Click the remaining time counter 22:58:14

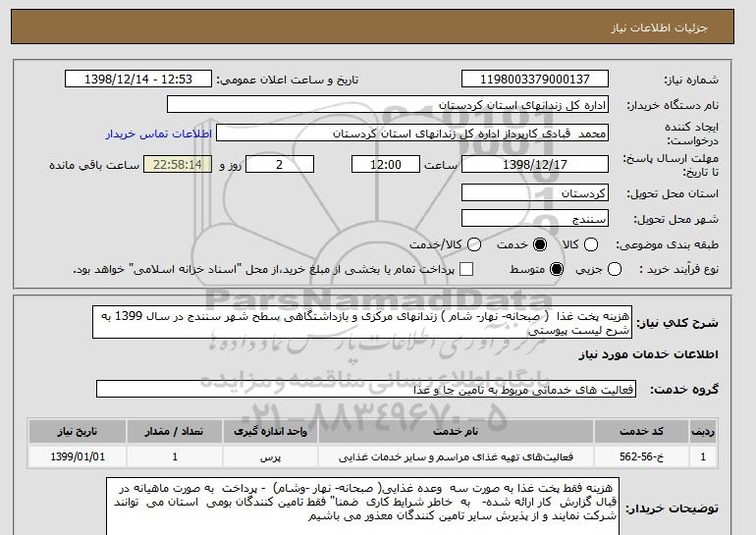pyautogui.click(x=178, y=164)
